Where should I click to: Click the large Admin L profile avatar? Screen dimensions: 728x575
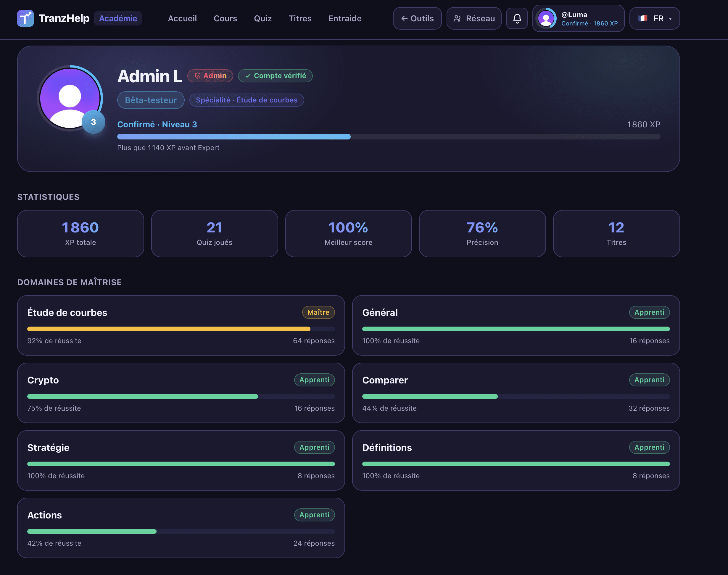(x=70, y=98)
